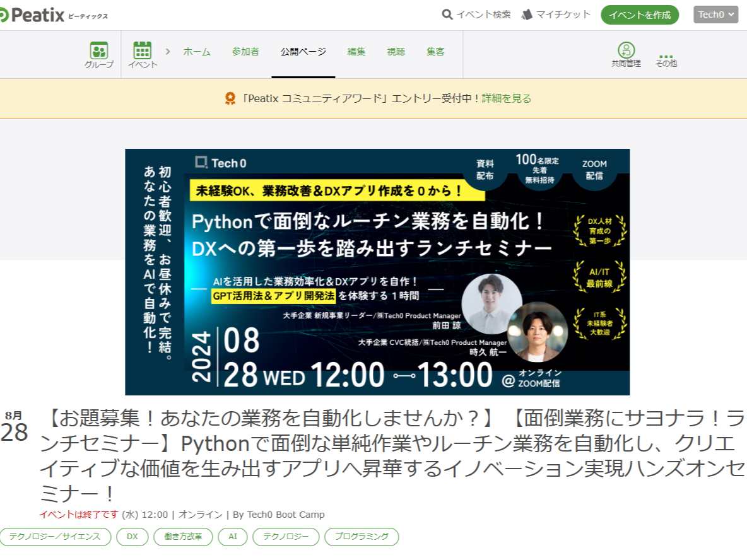
Task: Click the プログラミング tag
Action: tap(362, 537)
